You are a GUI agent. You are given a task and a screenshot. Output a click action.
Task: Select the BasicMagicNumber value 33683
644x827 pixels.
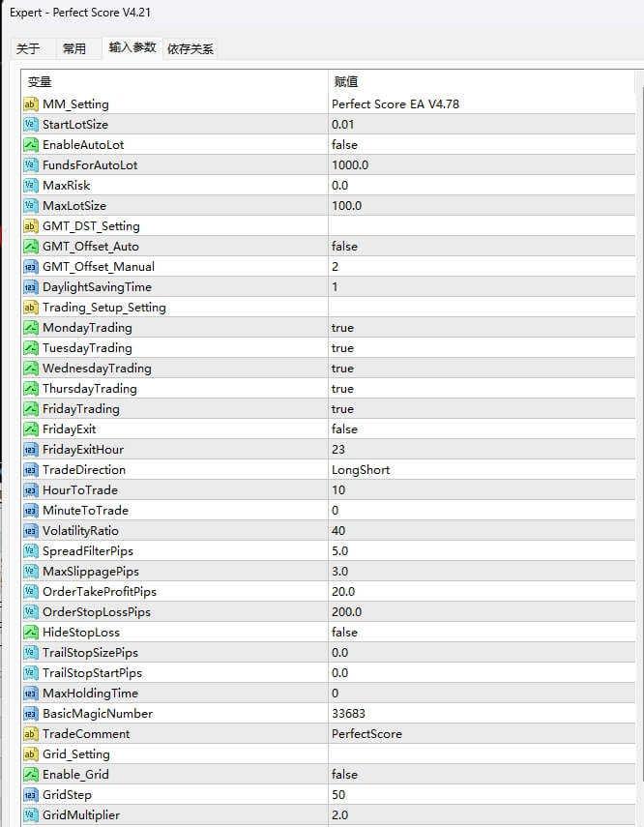pyautogui.click(x=348, y=713)
